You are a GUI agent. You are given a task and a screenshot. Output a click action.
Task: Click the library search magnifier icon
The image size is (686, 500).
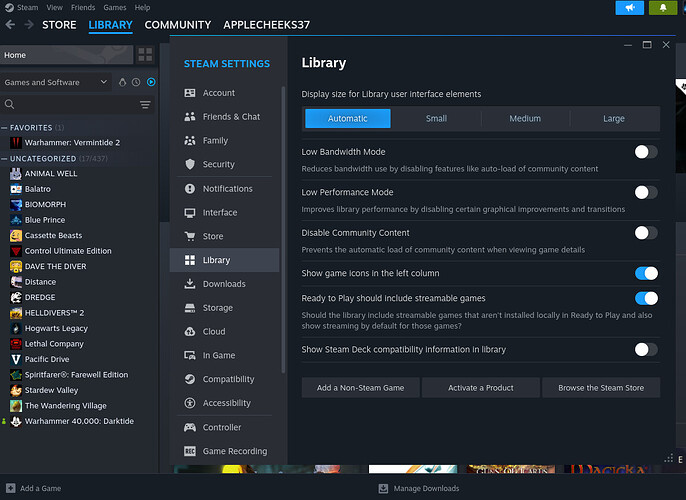(10, 104)
